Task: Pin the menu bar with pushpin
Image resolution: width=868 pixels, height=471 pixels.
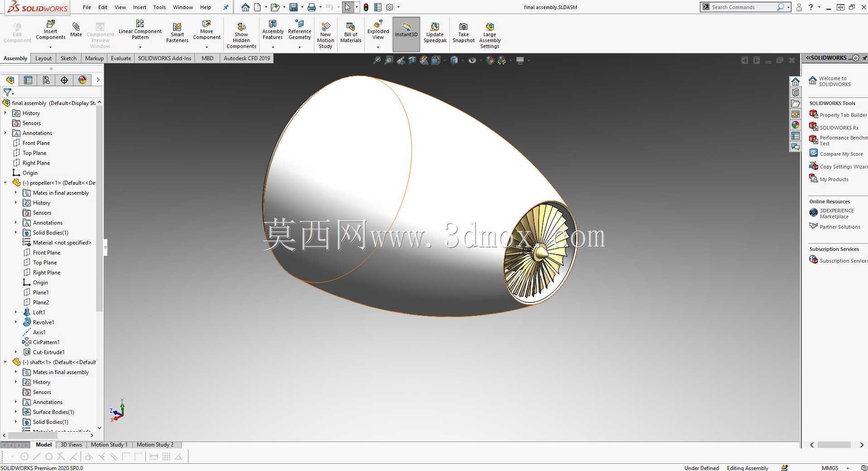Action: (x=226, y=7)
